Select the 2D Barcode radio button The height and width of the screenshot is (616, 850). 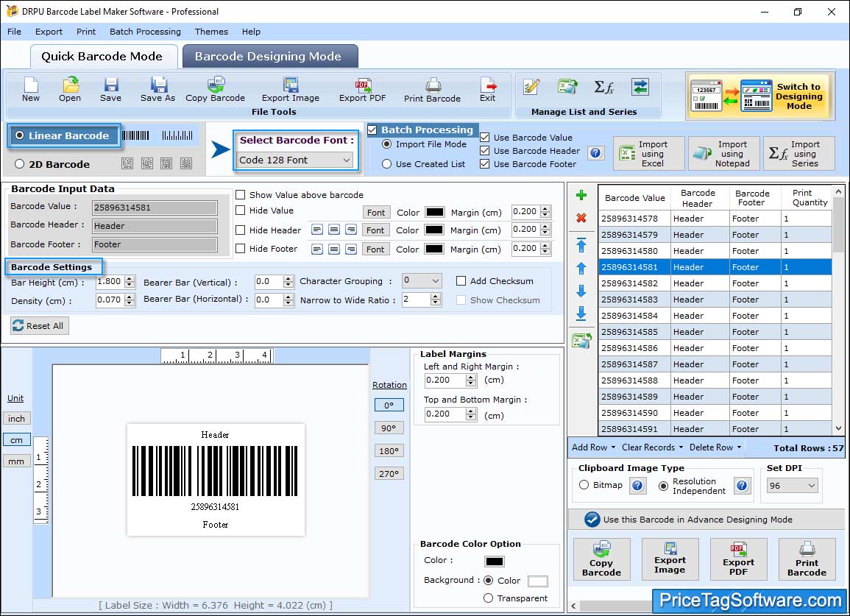[20, 164]
